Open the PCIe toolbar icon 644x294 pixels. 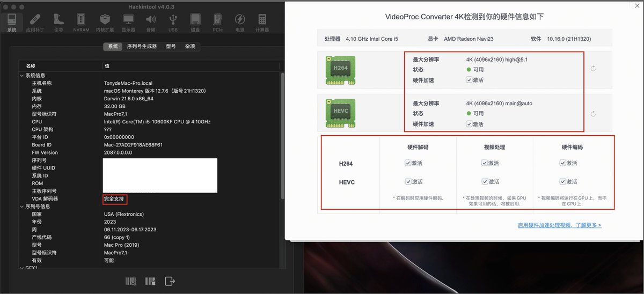coord(218,23)
